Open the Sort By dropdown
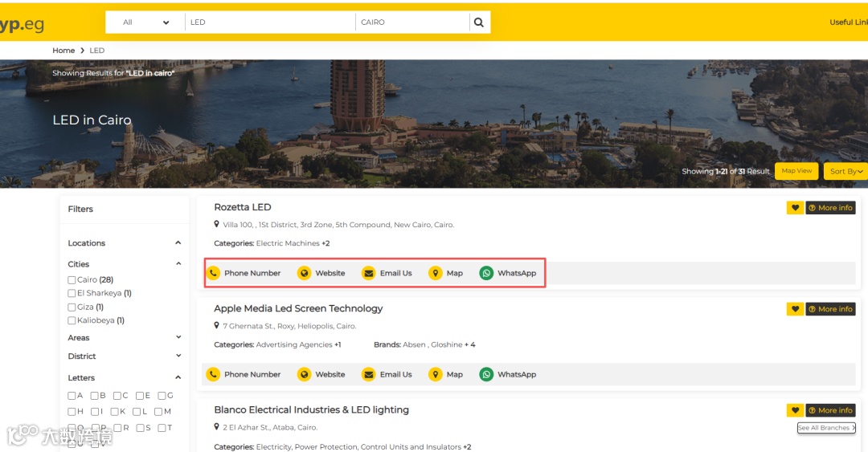 pyautogui.click(x=845, y=172)
